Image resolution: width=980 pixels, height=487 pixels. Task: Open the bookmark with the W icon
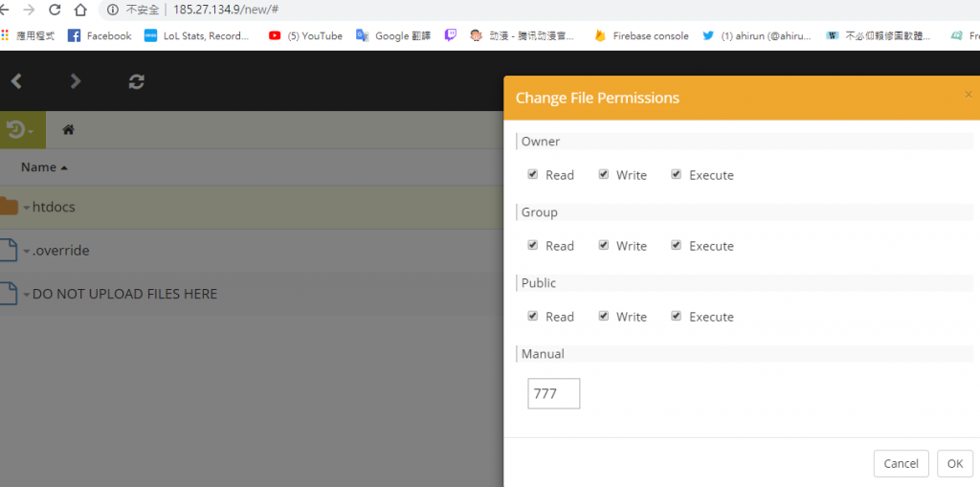coord(878,35)
